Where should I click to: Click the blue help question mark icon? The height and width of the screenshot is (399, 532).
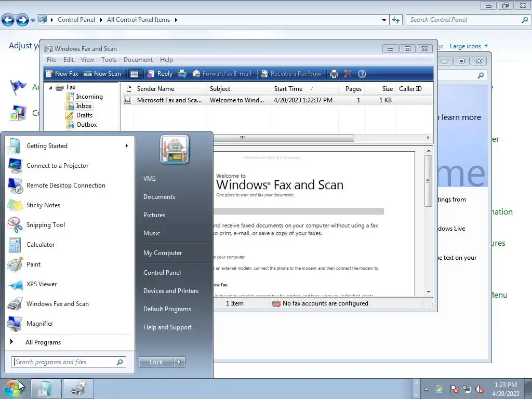tap(362, 74)
